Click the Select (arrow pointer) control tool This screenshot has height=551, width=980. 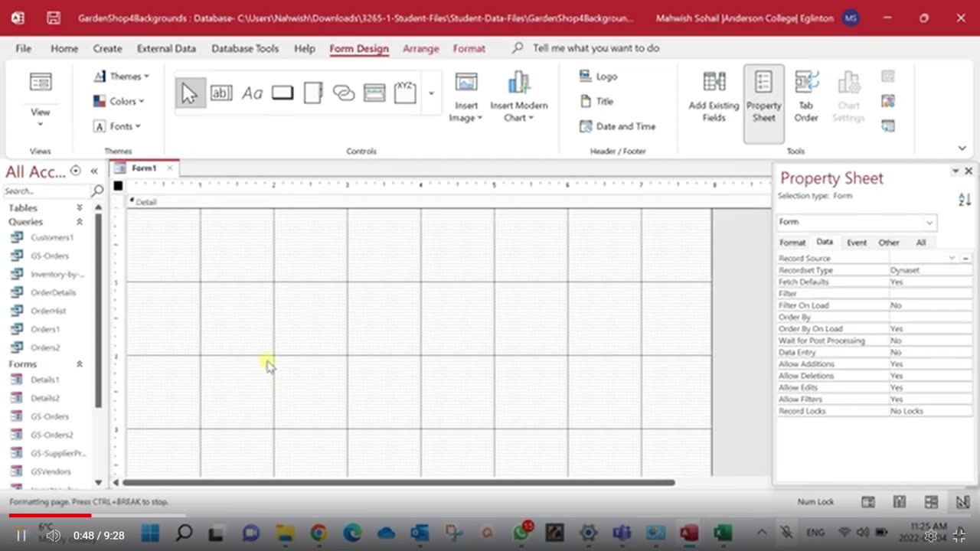(x=190, y=93)
